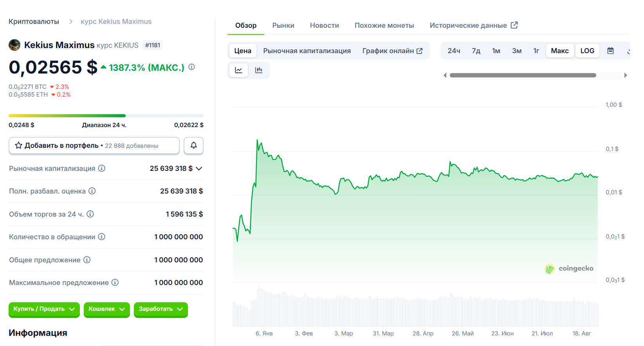
Task: Click the 0,1 $ y-axis label
Action: point(612,149)
